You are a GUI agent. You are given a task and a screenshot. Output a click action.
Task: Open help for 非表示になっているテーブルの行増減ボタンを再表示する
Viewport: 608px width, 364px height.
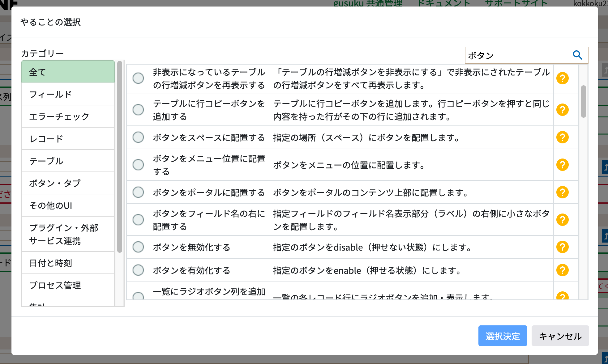click(563, 78)
